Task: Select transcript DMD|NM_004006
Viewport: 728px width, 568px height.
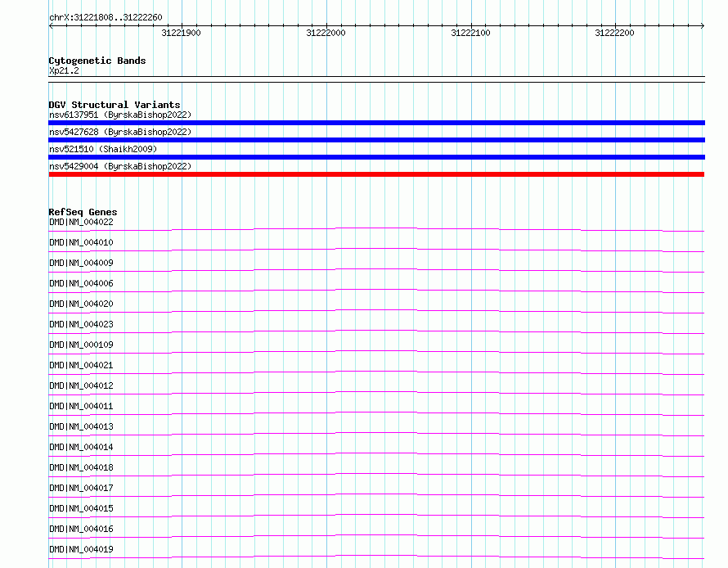Action: pyautogui.click(x=81, y=283)
